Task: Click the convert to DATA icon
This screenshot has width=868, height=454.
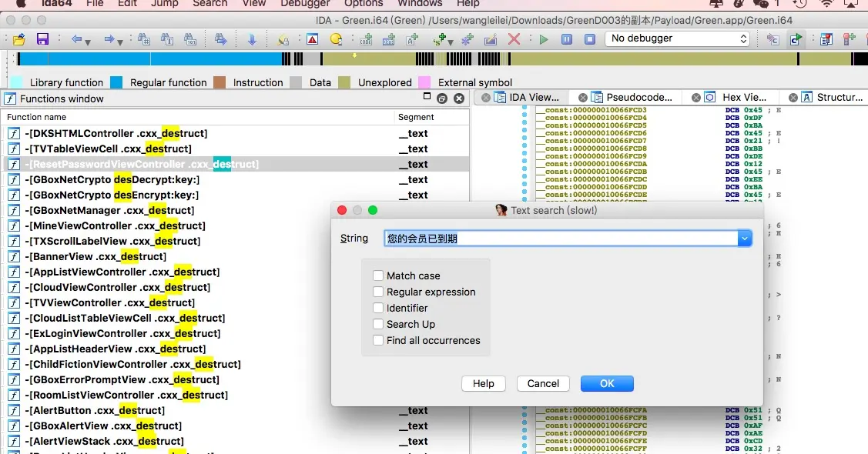Action: coord(389,39)
